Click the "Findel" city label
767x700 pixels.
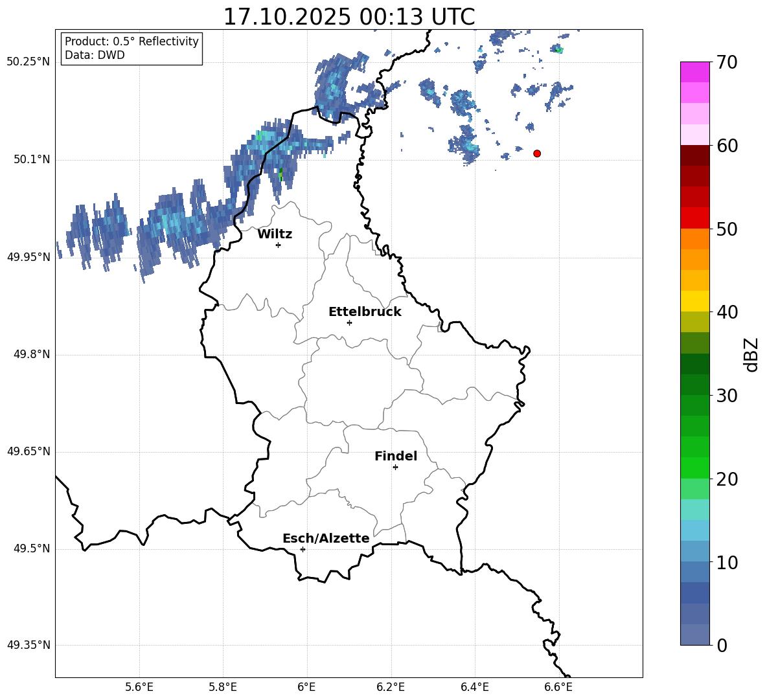tap(396, 456)
